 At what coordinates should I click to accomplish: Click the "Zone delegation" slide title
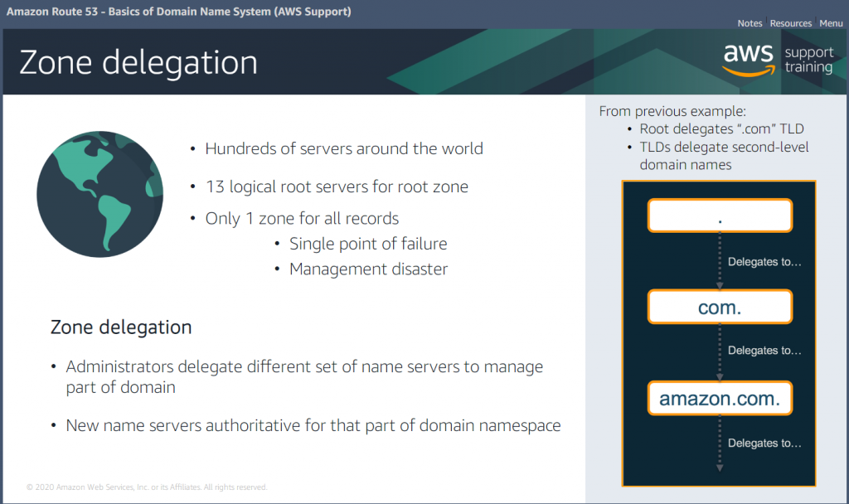point(138,63)
